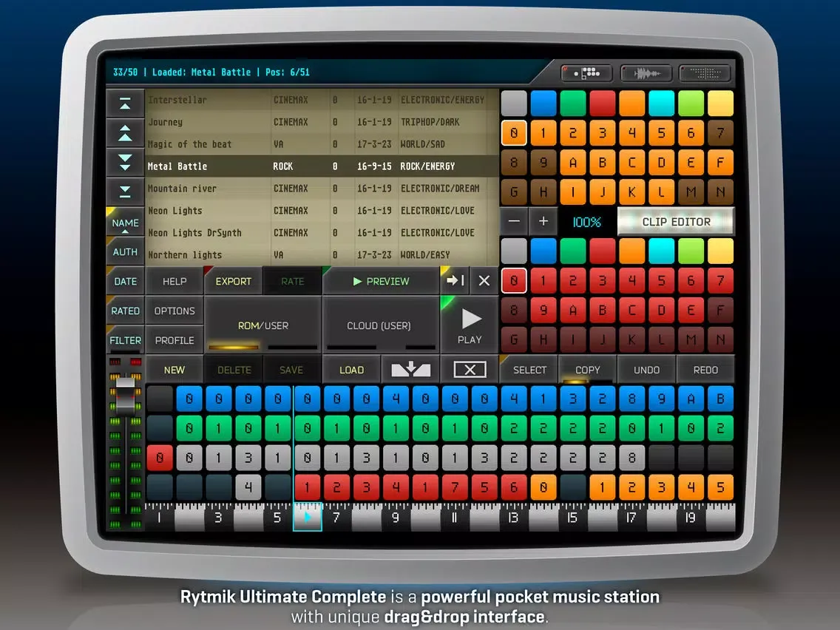
Task: Toggle SELECT mode
Action: pyautogui.click(x=529, y=370)
